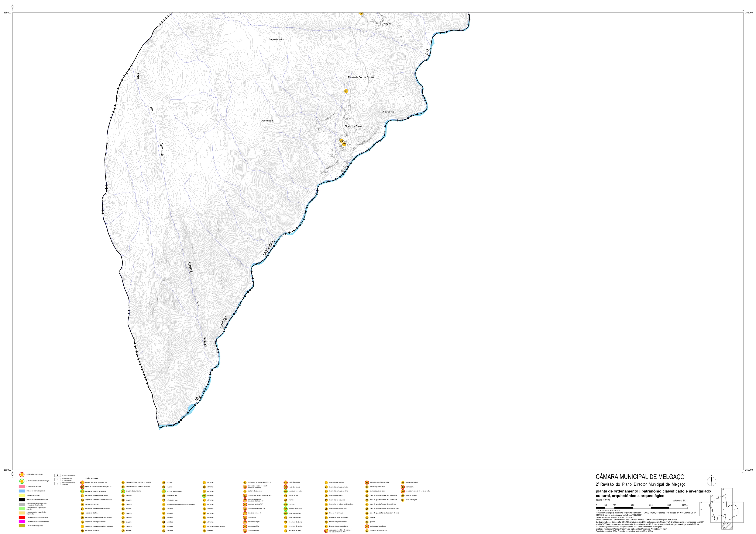
Task: Click the 'Armada' stream label
Action: [162, 149]
